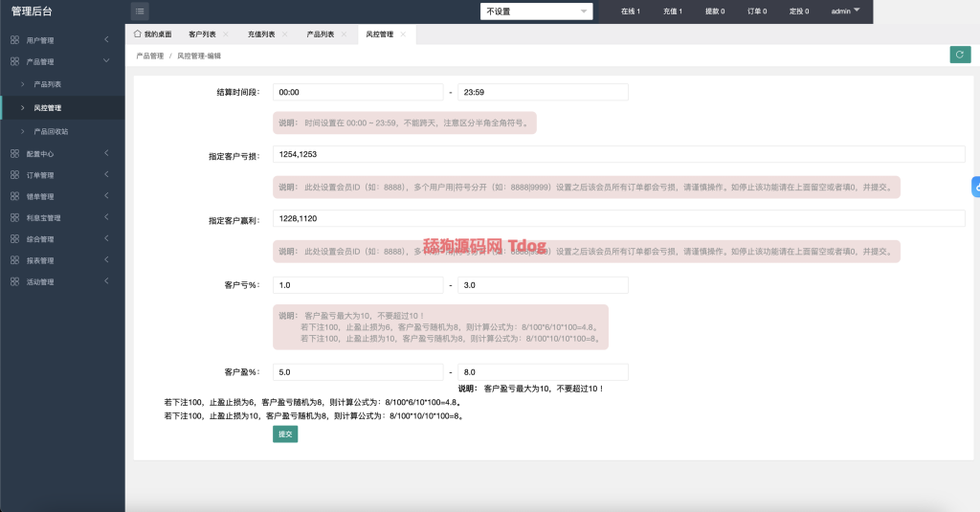Viewport: 980px width, 512px height.
Task: Open the 不设置 dropdown
Action: tap(537, 11)
